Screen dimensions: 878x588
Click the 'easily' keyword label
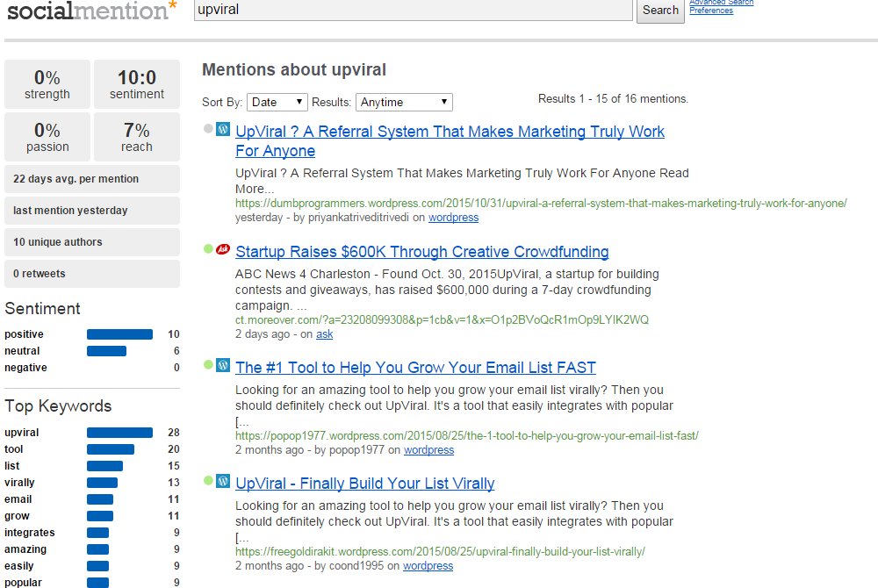(x=19, y=566)
